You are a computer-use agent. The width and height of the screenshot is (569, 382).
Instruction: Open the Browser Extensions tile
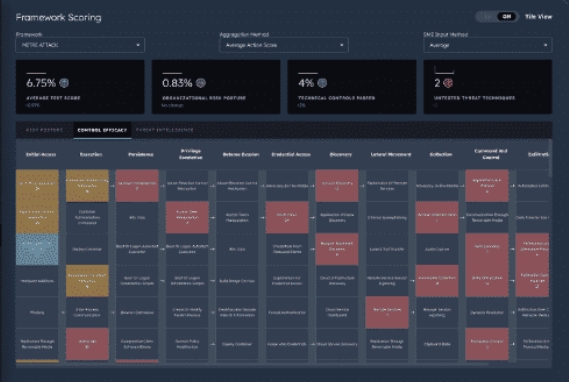[x=137, y=312]
